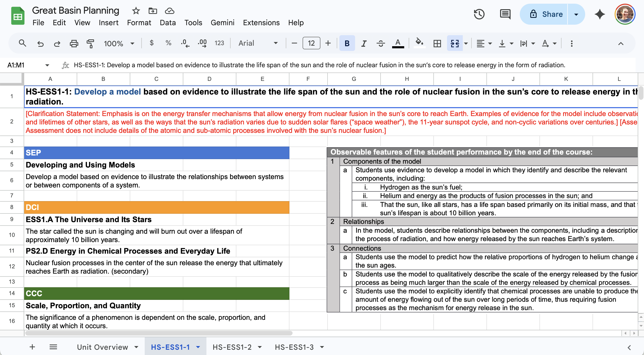Switch to the HS-ESS1-3 sheet tab
The height and width of the screenshot is (355, 644).
(x=294, y=347)
